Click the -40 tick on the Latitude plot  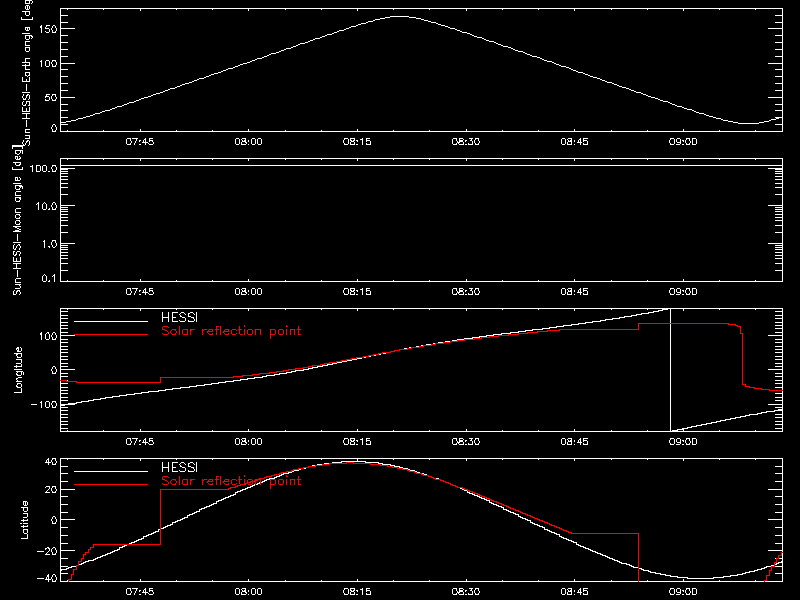tap(47, 579)
